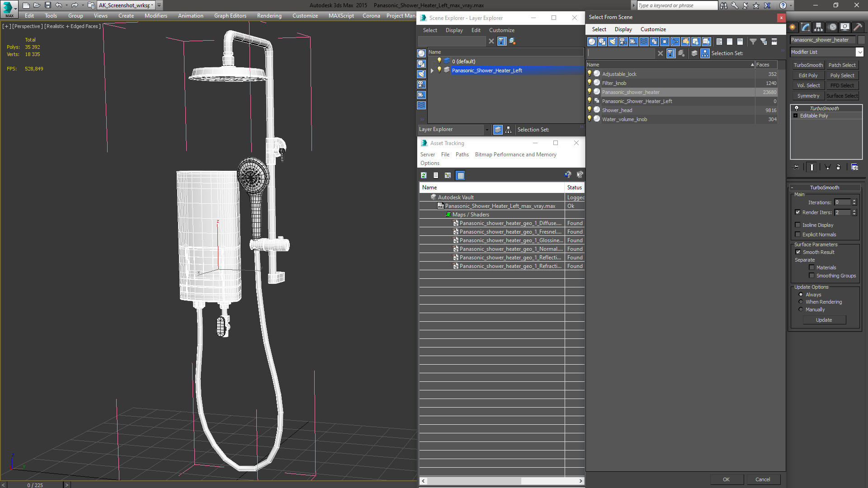This screenshot has width=868, height=488.
Task: Increase Iterations spinner value
Action: [x=854, y=201]
